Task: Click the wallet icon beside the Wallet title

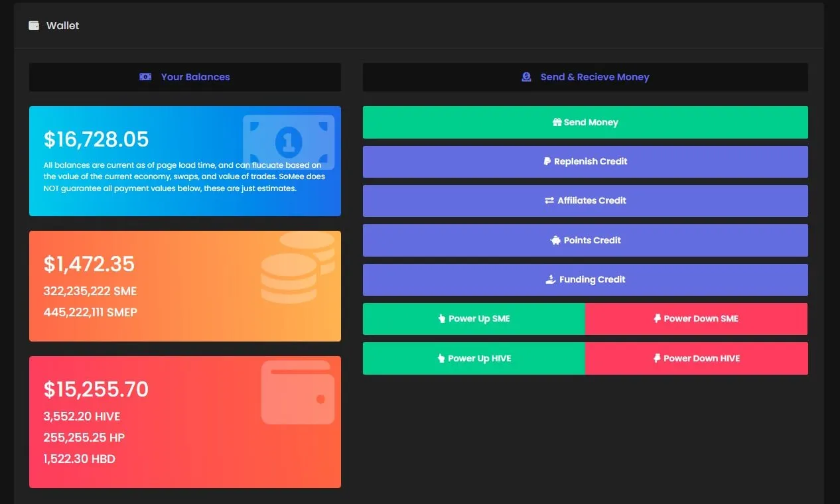Action: [x=34, y=25]
